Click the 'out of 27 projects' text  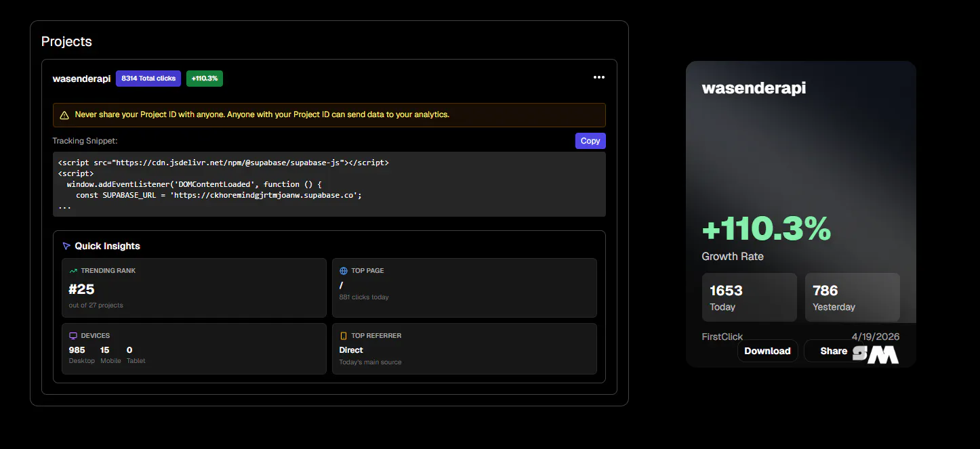click(96, 305)
